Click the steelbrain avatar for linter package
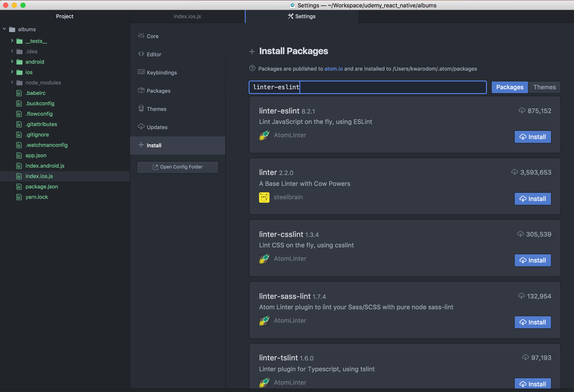The height and width of the screenshot is (392, 574). click(264, 197)
